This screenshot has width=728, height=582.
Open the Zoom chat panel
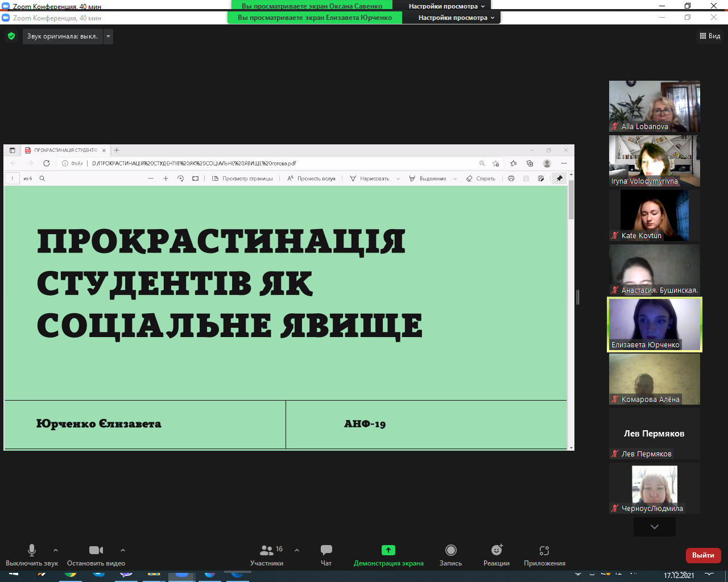point(326,555)
